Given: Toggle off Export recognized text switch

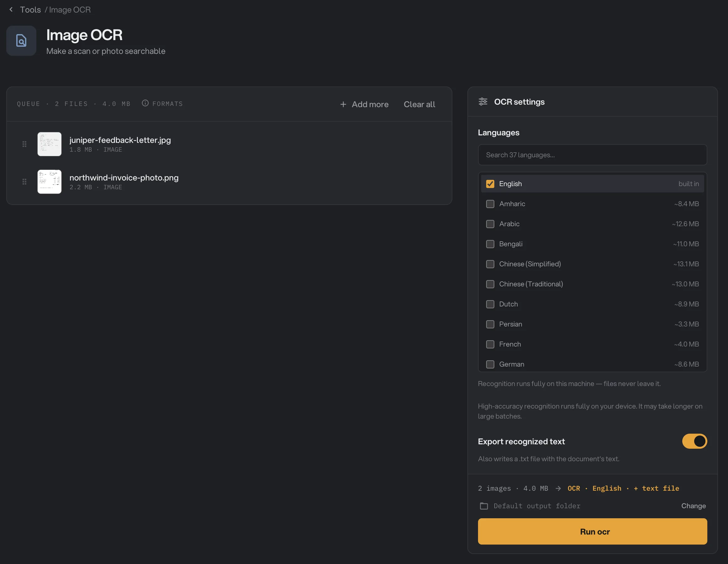Looking at the screenshot, I should [x=694, y=441].
